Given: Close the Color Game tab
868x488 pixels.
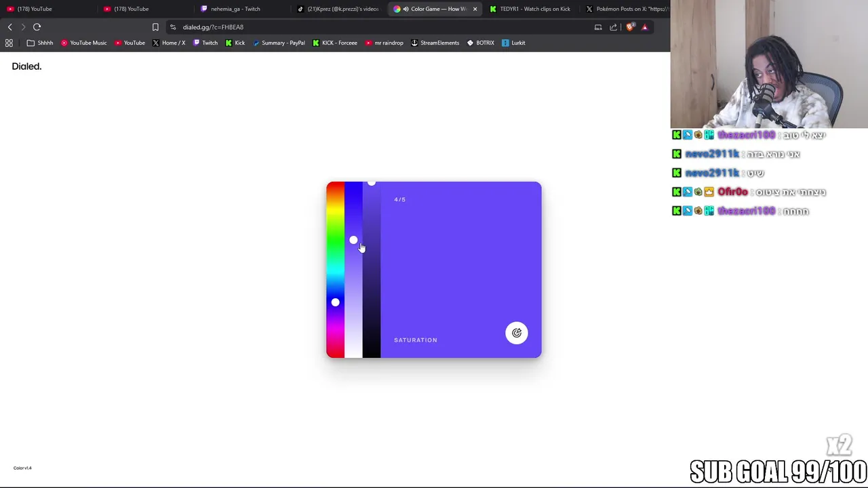Looking at the screenshot, I should (475, 9).
